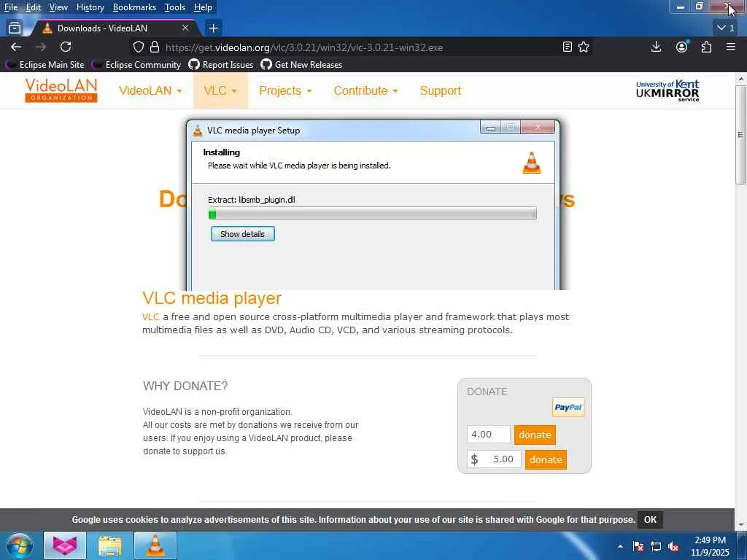Click the 'Extract: libsmb_plugin.dll' status text
This screenshot has height=560, width=747.
252,200
